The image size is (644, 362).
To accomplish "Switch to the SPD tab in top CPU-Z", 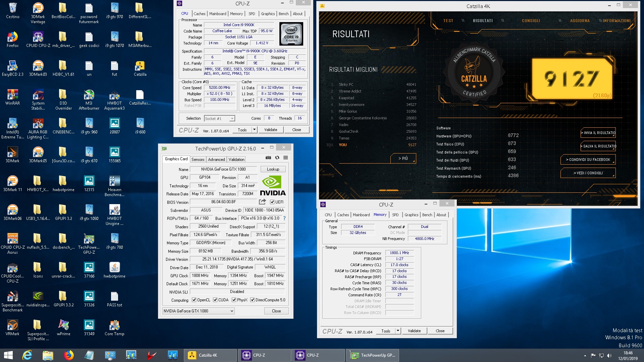I will [252, 14].
